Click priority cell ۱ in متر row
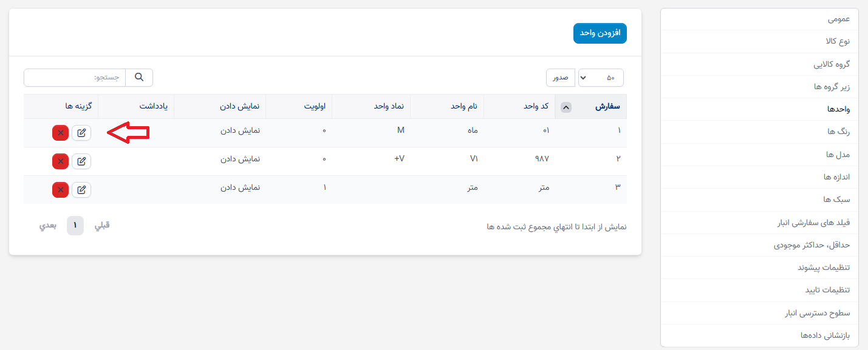Image resolution: width=868 pixels, height=350 pixels. click(x=324, y=187)
